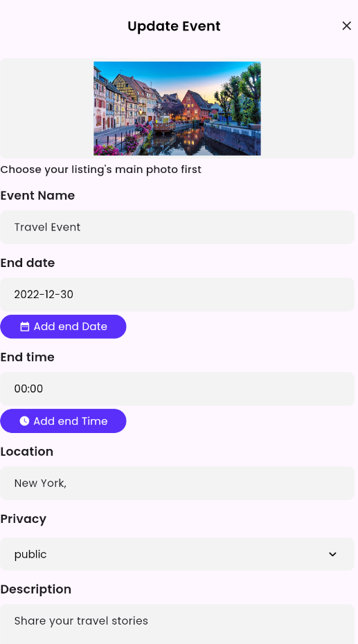Screen dimensions: 358x644
Task: Click the Privacy label
Action: coord(24,519)
